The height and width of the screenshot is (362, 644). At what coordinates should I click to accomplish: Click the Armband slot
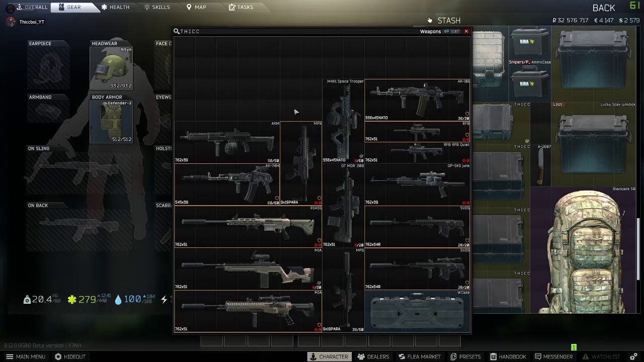point(49,111)
